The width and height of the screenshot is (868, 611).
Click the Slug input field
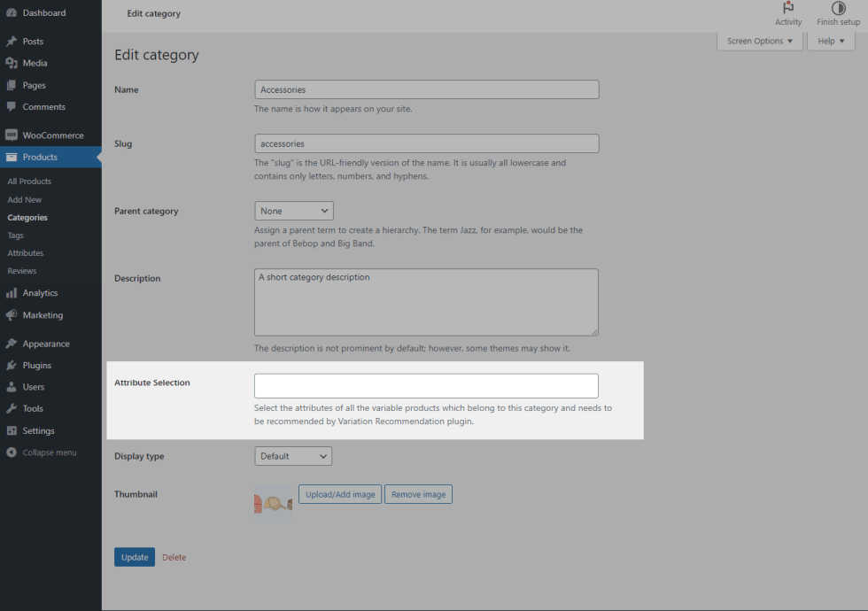tap(427, 143)
